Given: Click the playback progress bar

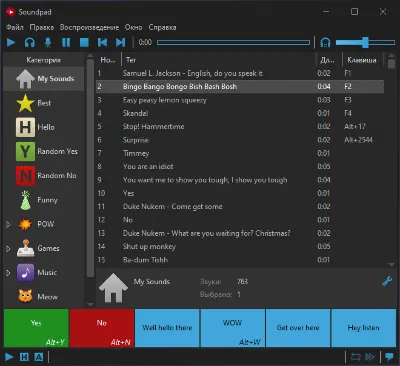Looking at the screenshot, I should point(233,42).
